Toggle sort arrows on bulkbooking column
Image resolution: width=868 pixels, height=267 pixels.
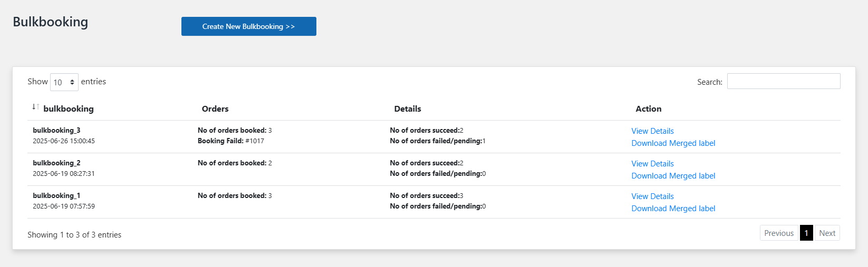coord(35,107)
